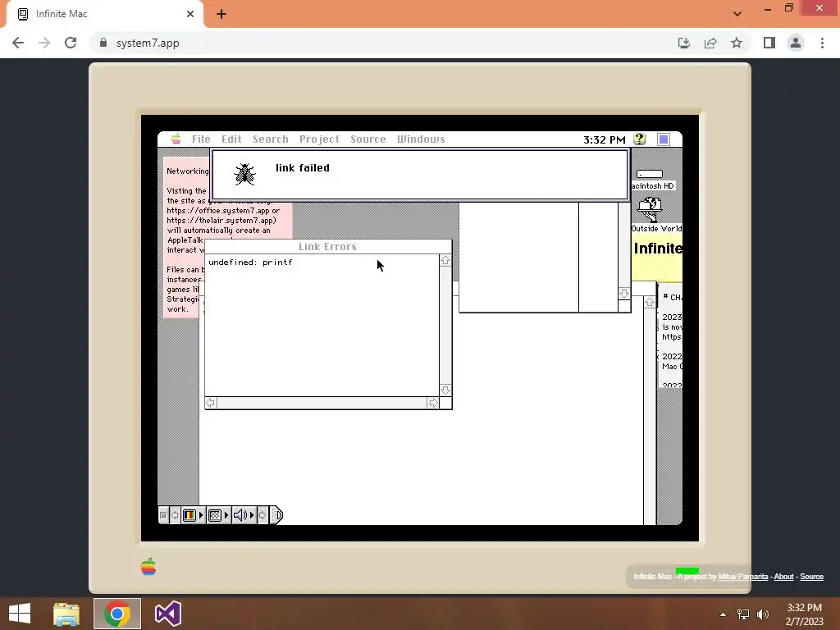Image resolution: width=840 pixels, height=630 pixels.
Task: Click the Link Errors window title bar
Action: pyautogui.click(x=328, y=246)
